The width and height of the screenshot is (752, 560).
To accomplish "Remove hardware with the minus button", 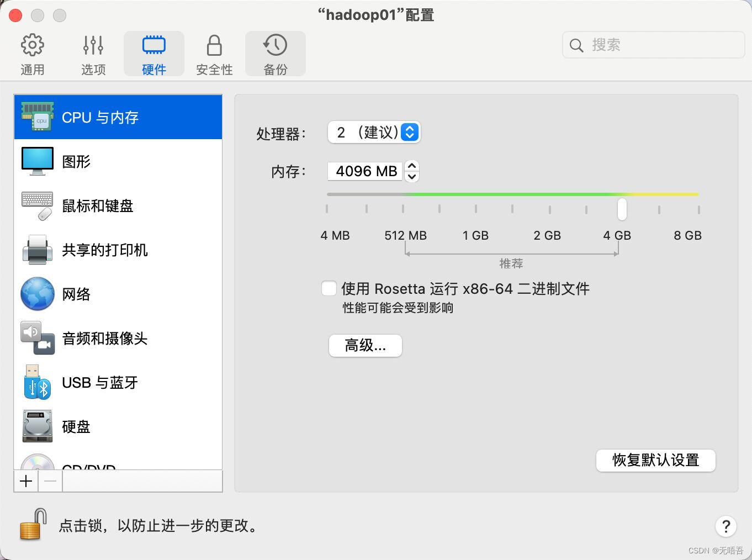I will point(50,481).
